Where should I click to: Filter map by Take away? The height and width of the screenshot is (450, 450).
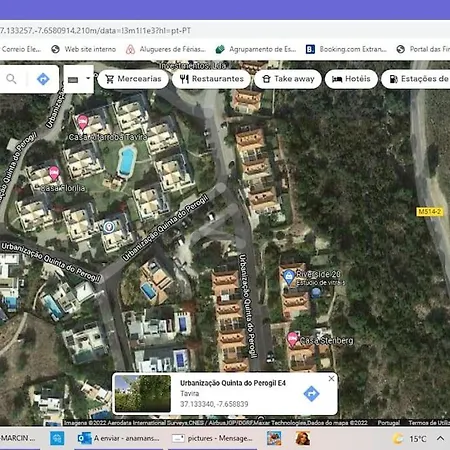coord(288,79)
